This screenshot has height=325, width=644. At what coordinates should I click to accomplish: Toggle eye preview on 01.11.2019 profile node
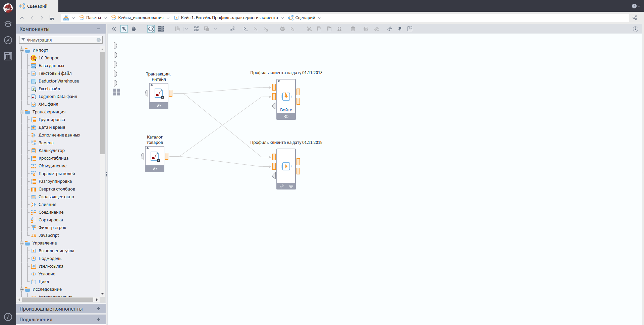[291, 186]
